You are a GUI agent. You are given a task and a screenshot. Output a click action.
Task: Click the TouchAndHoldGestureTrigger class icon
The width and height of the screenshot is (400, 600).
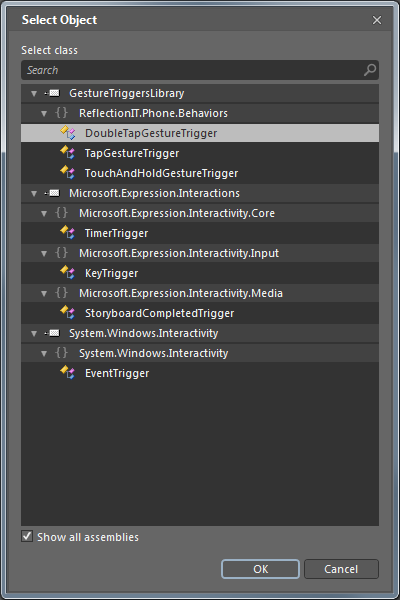(68, 172)
